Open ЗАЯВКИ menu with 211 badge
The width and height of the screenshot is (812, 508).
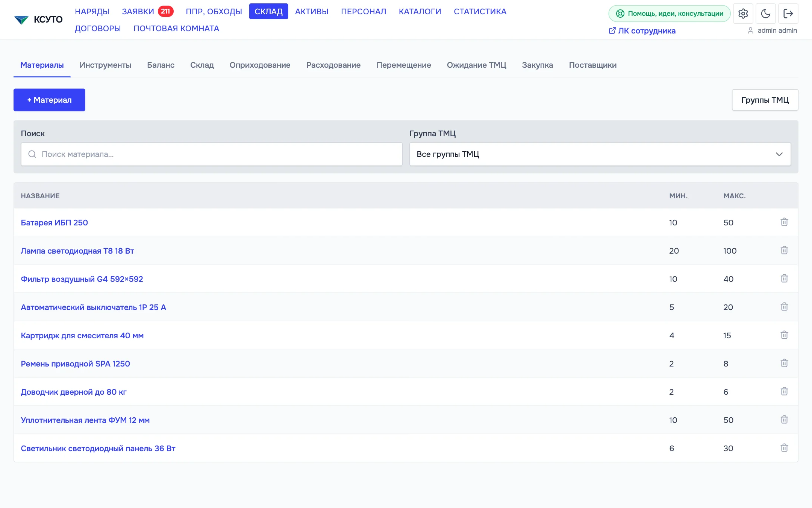[x=147, y=12]
